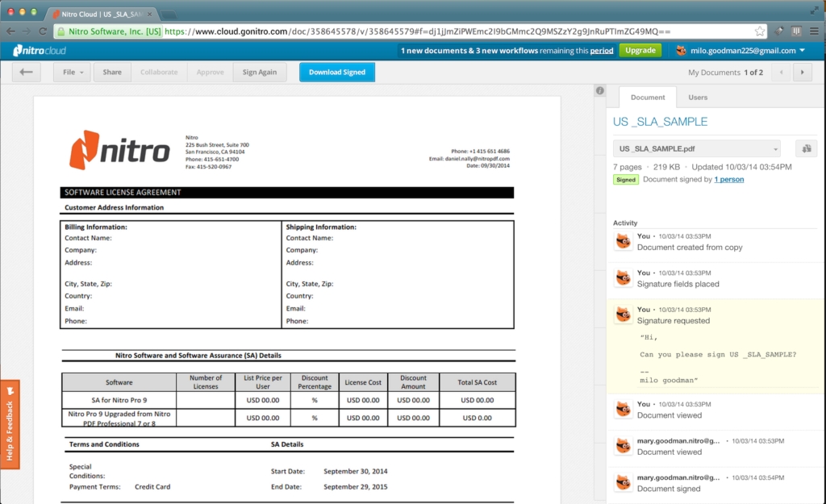
Task: Click the Sign Again button
Action: click(260, 72)
